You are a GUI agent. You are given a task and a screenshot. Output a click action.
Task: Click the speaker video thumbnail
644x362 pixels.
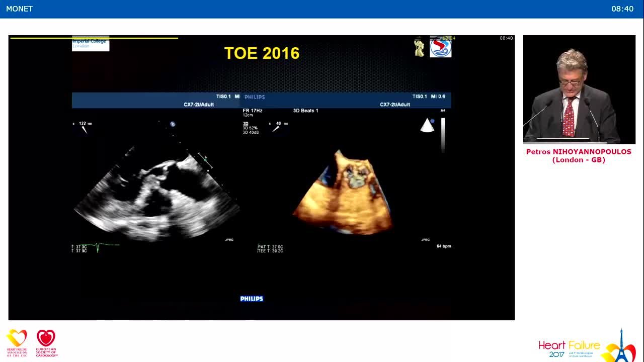click(x=579, y=89)
